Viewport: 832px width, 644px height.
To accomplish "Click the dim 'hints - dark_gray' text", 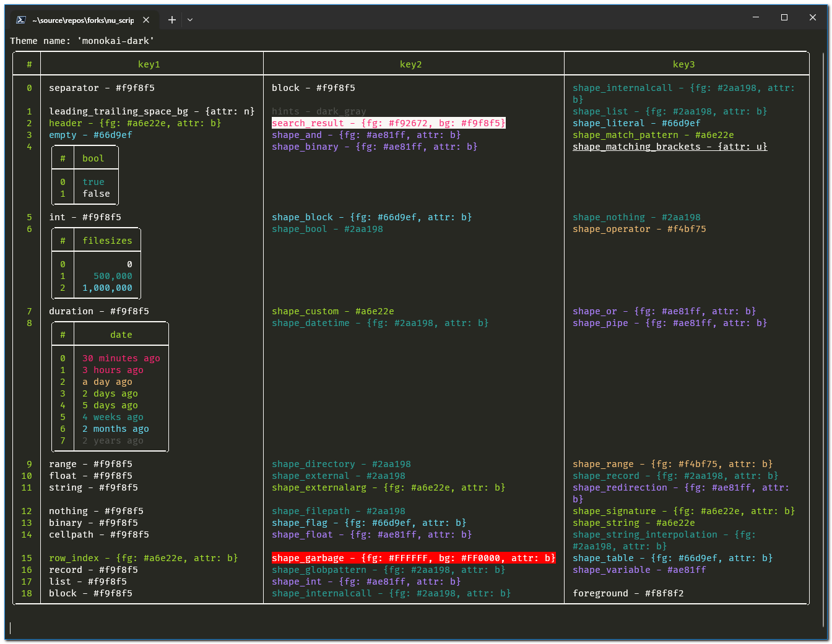I will (x=319, y=111).
